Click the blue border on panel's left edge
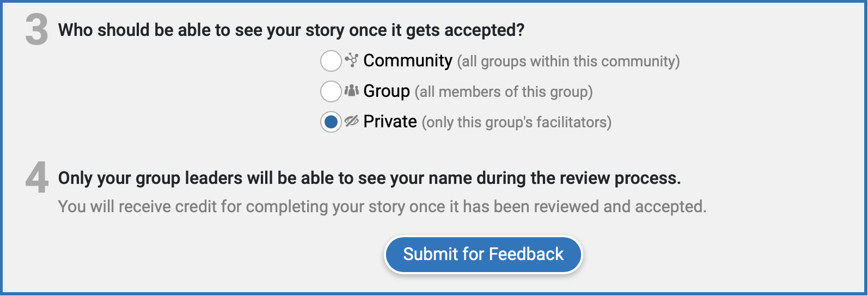This screenshot has width=868, height=296. point(2,148)
